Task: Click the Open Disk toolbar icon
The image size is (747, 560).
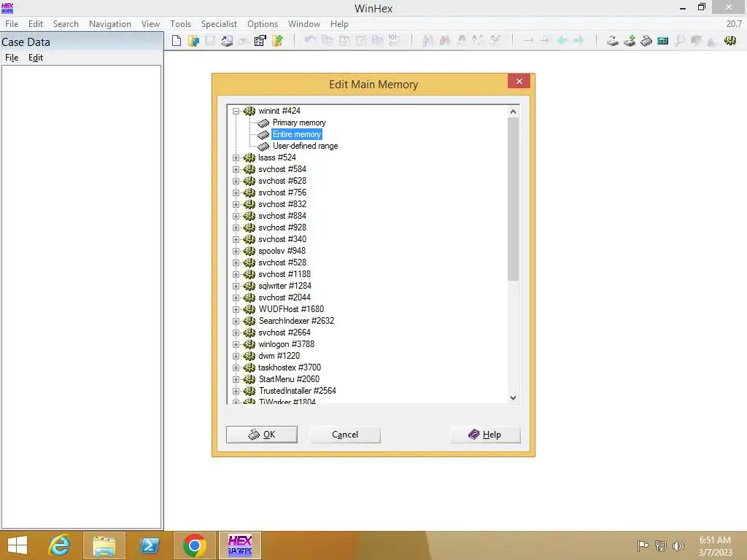Action: (x=613, y=41)
